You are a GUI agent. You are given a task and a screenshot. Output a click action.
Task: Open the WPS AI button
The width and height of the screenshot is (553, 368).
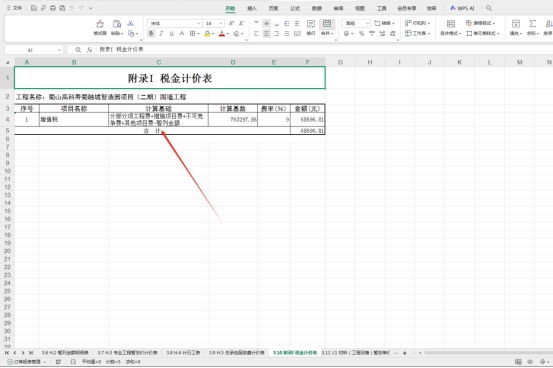[462, 8]
